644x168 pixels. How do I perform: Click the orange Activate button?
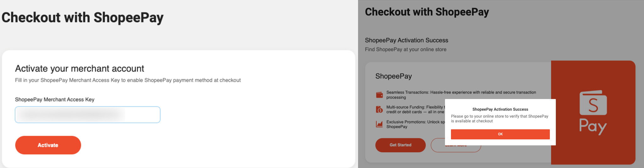tap(48, 145)
